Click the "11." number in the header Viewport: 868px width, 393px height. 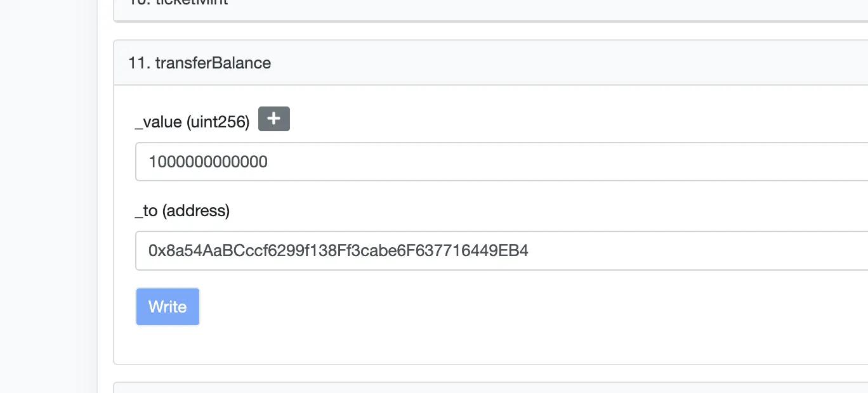[138, 63]
